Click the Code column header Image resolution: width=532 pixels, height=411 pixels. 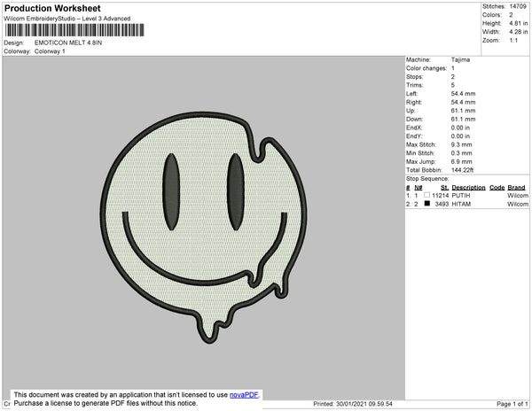point(497,188)
